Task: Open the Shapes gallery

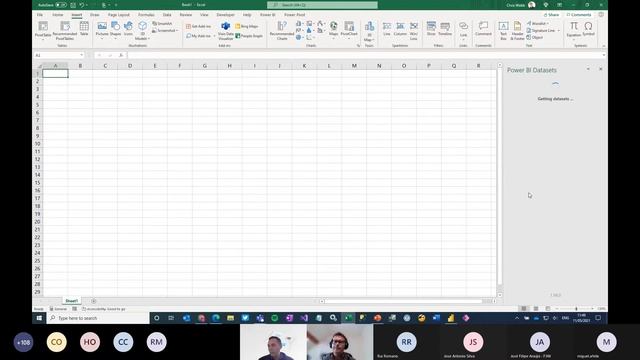Action: 116,29
